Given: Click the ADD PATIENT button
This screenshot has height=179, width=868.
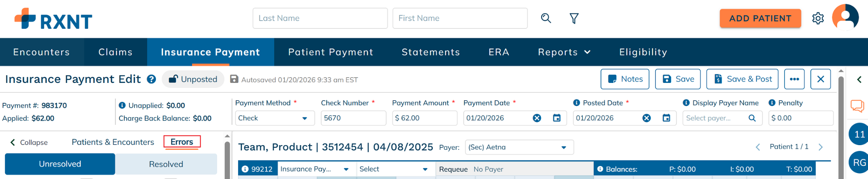Looking at the screenshot, I should [760, 18].
